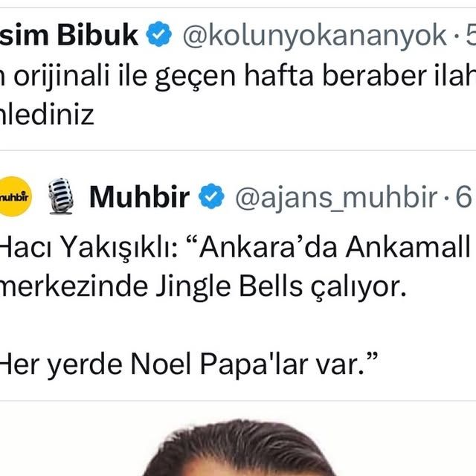Click the line Her yerde Noel Papa'lar var

coord(188,364)
